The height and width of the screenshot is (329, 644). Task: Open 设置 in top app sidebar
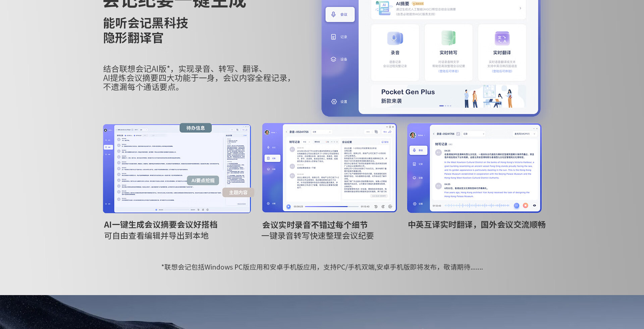tap(339, 102)
